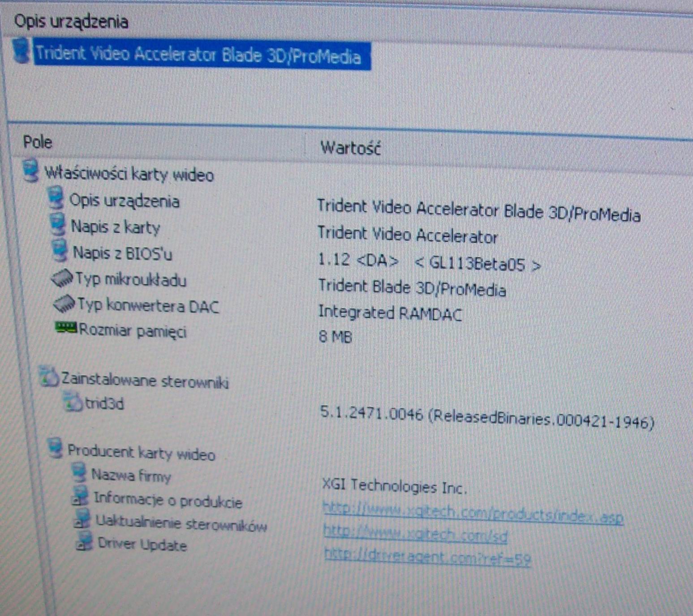Click the Pole column header
Viewport: 693px width, 616px height.
(x=38, y=142)
